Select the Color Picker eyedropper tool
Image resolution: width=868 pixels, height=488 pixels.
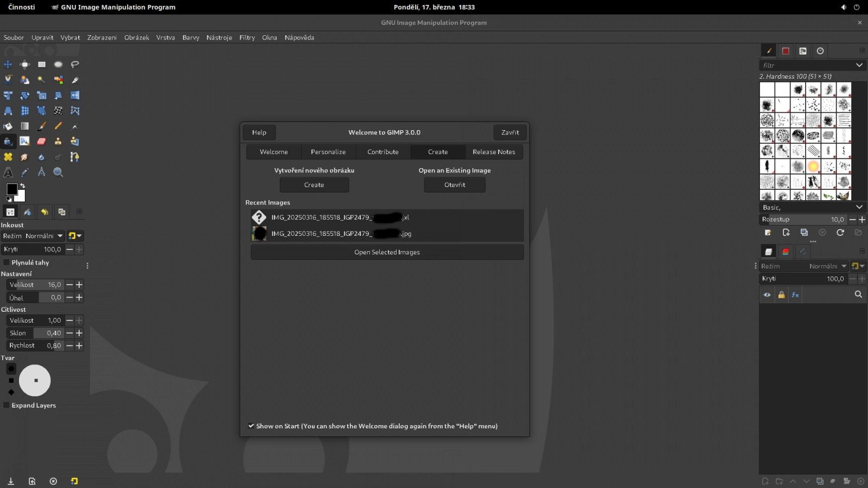point(25,172)
